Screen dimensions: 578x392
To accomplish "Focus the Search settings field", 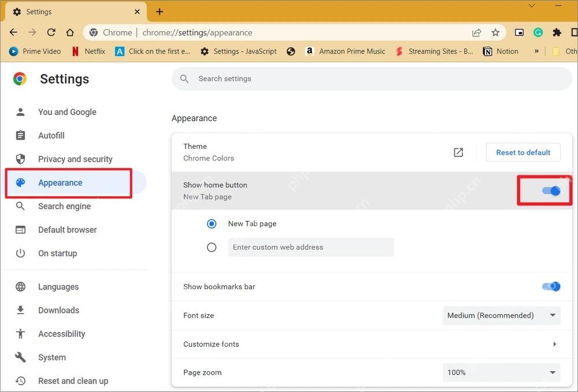I will coord(372,79).
